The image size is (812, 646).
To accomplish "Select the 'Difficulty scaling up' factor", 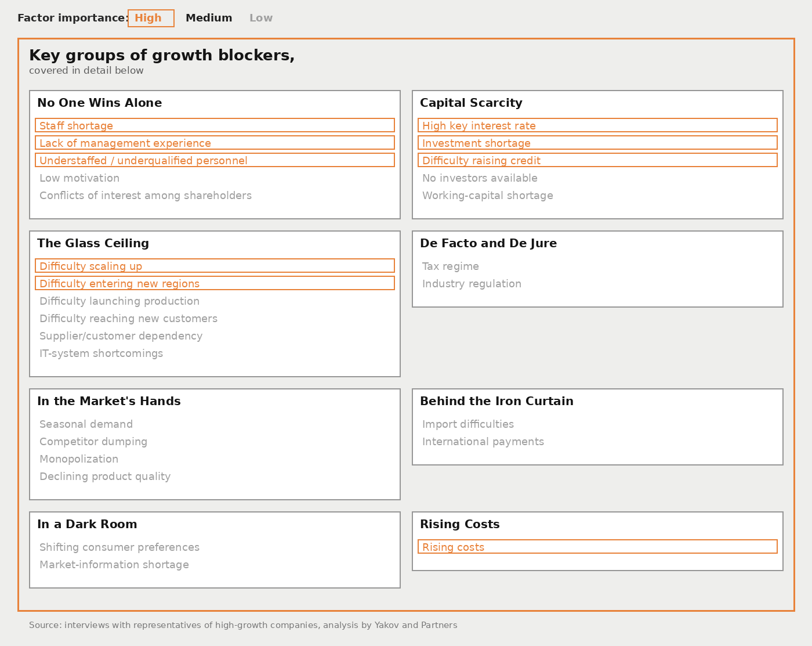I will (x=215, y=266).
